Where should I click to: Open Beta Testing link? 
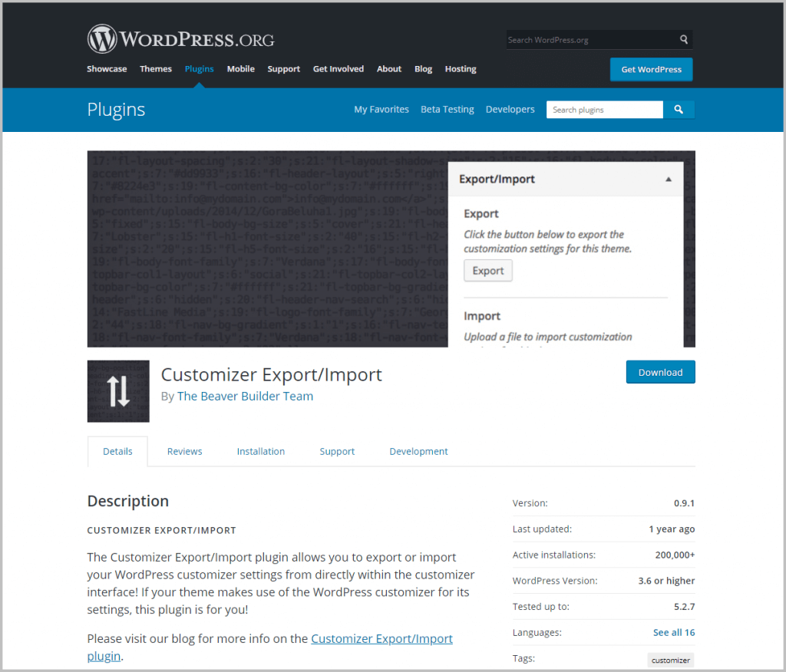click(447, 109)
